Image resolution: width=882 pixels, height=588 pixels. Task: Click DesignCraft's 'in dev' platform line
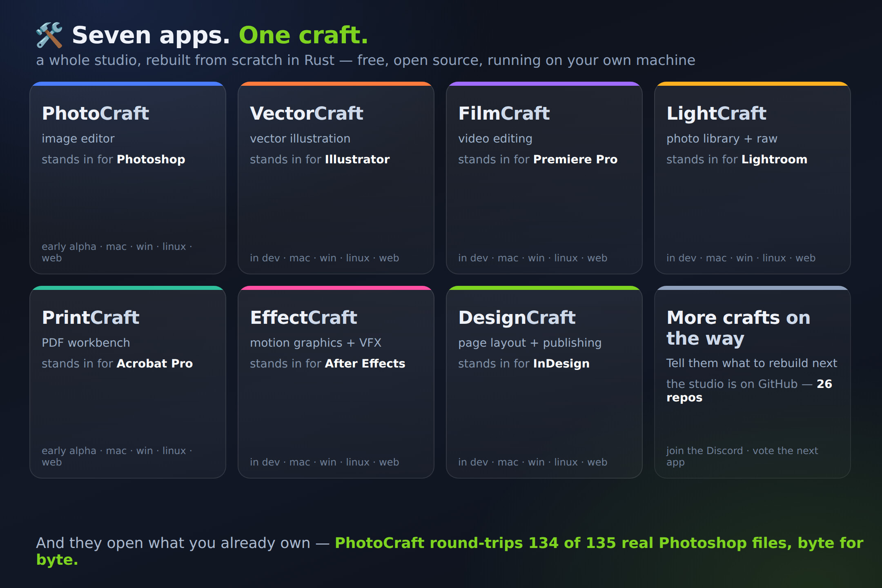(x=532, y=462)
